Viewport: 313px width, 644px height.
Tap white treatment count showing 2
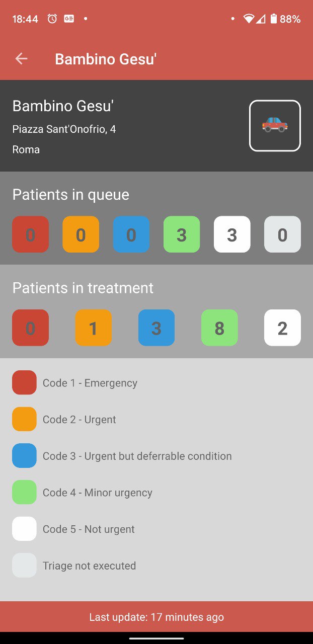(283, 328)
